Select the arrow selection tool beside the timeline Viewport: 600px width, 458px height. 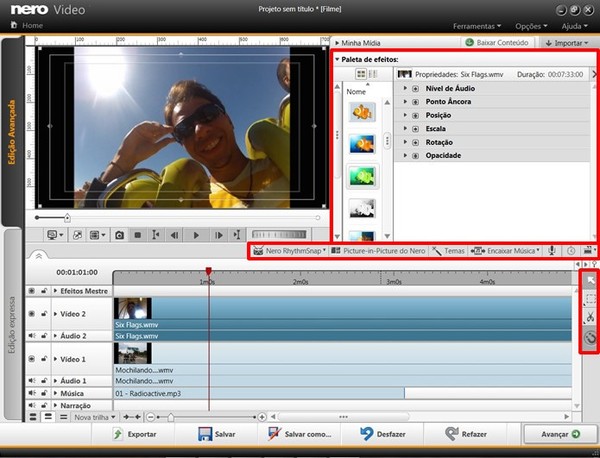591,280
